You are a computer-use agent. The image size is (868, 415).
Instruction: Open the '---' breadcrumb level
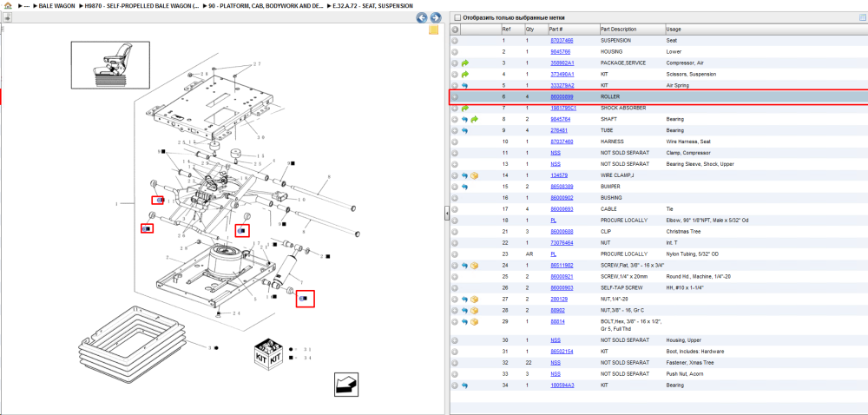point(27,5)
